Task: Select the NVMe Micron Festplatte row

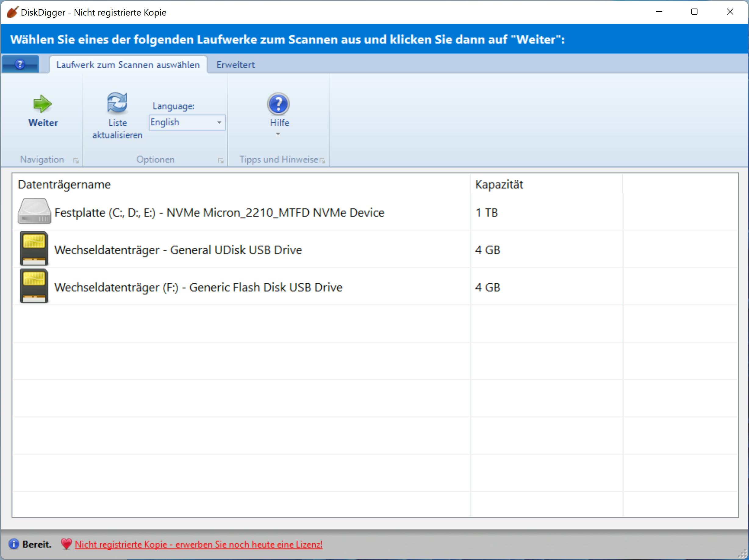Action: 219,213
